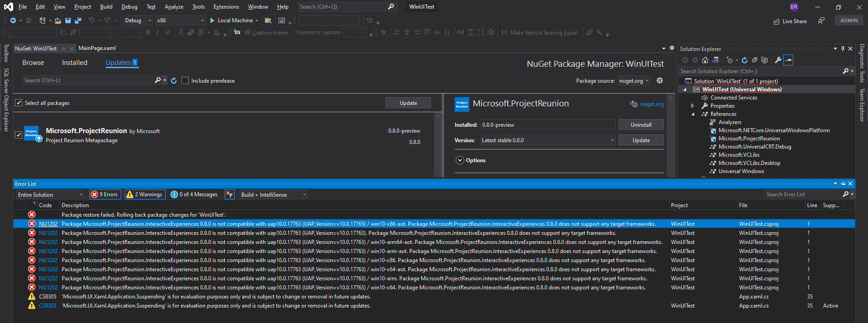Image resolution: width=868 pixels, height=323 pixels.
Task: Click the Search Solution Explorer field
Action: click(x=760, y=71)
